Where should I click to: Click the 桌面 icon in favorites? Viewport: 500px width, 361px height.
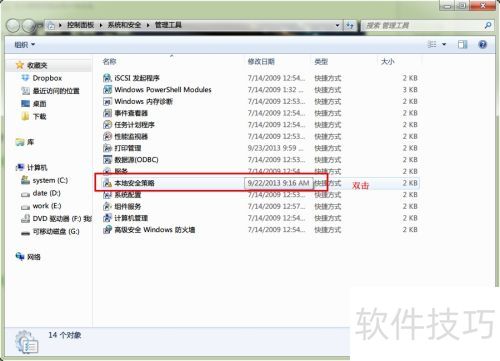pos(25,104)
